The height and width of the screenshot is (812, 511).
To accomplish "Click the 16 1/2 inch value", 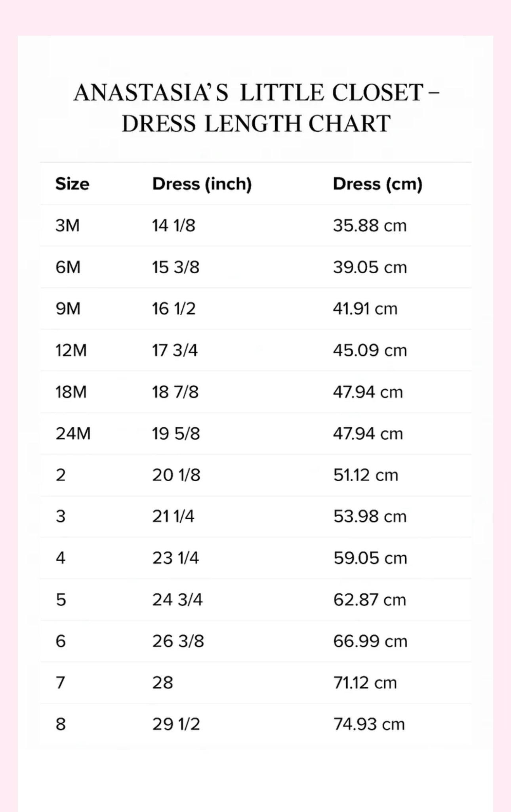I will 174,309.
